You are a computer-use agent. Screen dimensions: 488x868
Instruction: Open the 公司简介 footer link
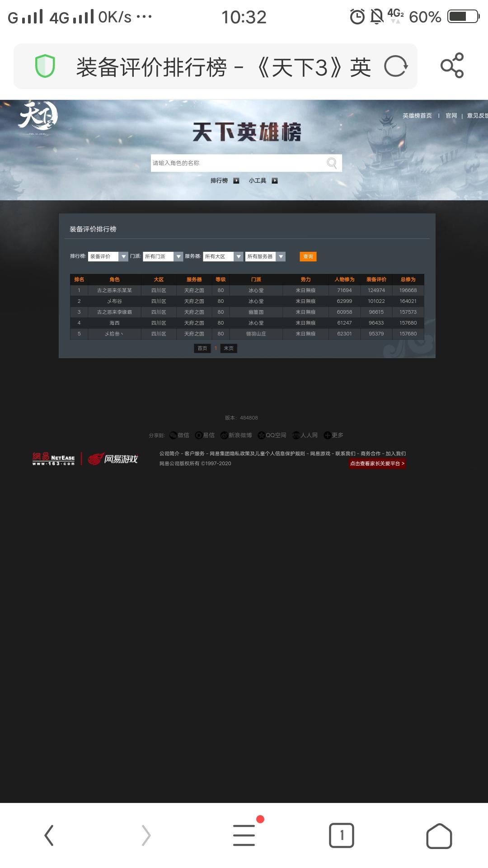[169, 453]
